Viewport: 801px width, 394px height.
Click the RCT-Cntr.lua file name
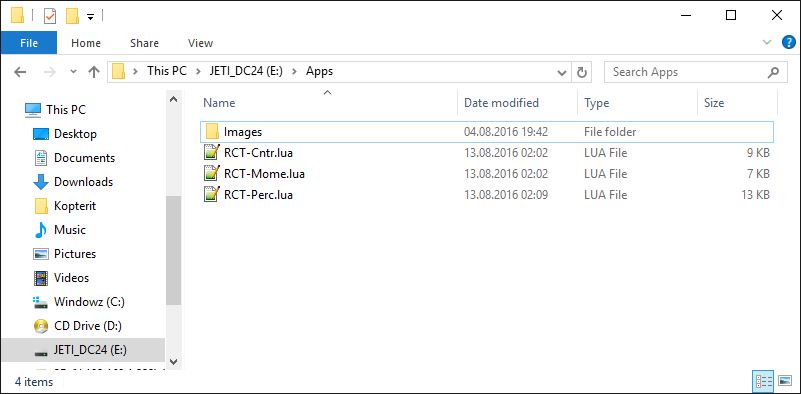point(258,153)
